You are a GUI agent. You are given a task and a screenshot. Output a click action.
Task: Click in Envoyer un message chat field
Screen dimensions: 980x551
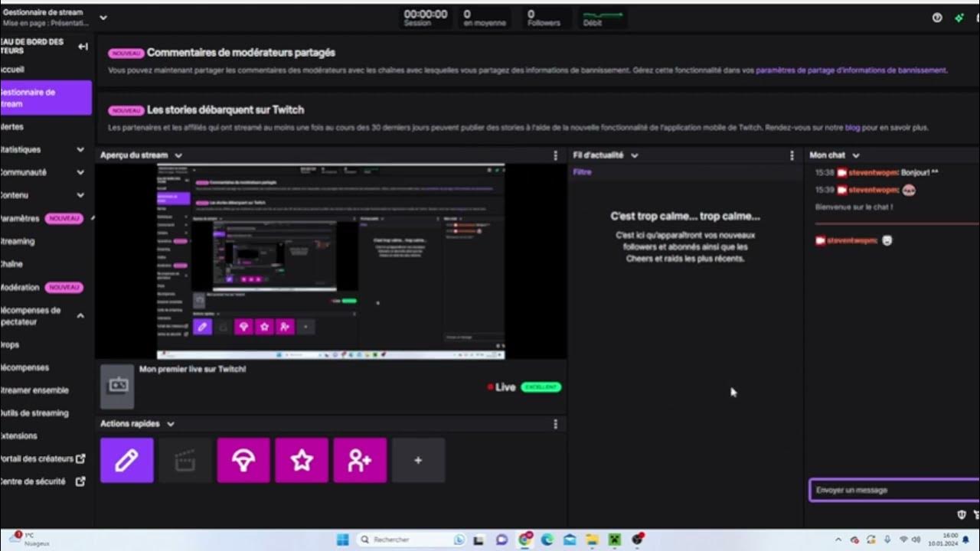[894, 490]
